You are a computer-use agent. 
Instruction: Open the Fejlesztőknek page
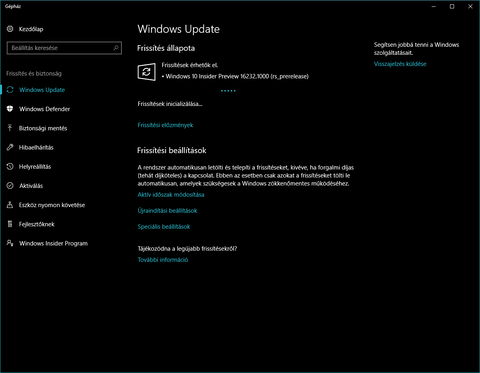(37, 224)
